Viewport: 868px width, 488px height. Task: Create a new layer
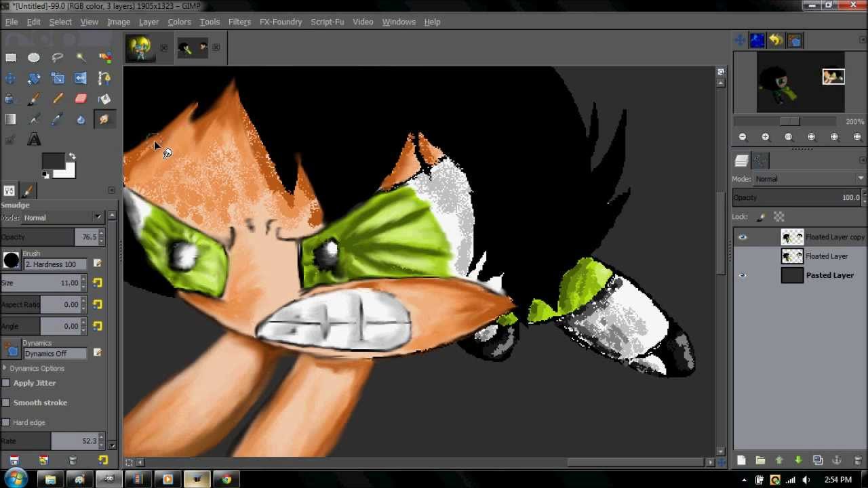[x=741, y=460]
